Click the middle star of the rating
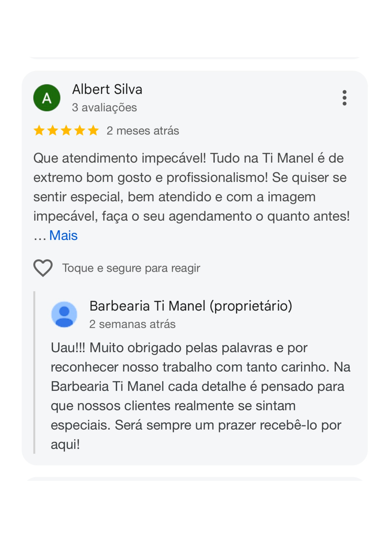392x537 pixels. click(66, 131)
